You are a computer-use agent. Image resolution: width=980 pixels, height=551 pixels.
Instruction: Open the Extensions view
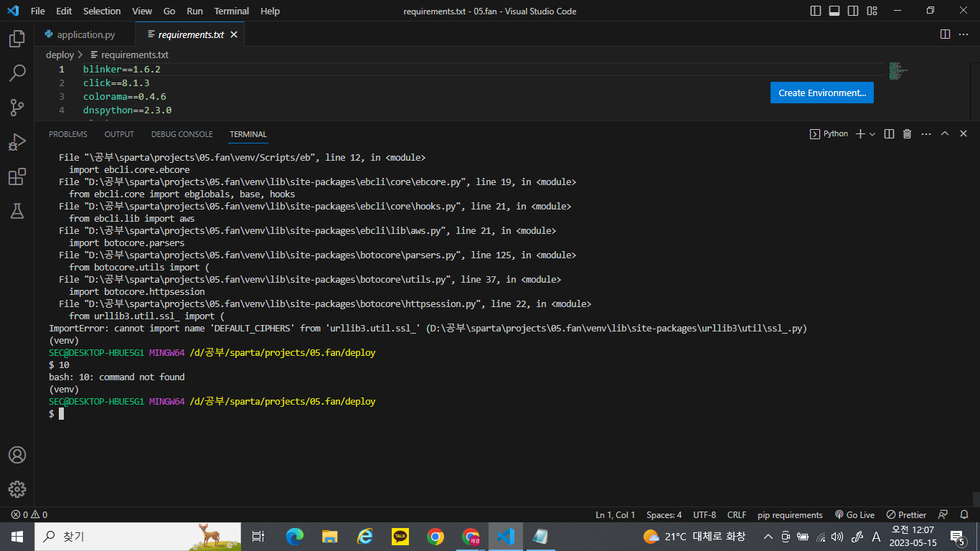pyautogui.click(x=17, y=176)
